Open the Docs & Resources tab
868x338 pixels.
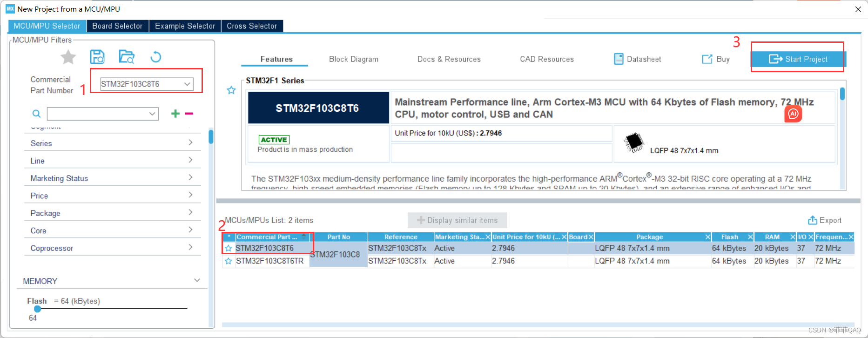coord(449,59)
